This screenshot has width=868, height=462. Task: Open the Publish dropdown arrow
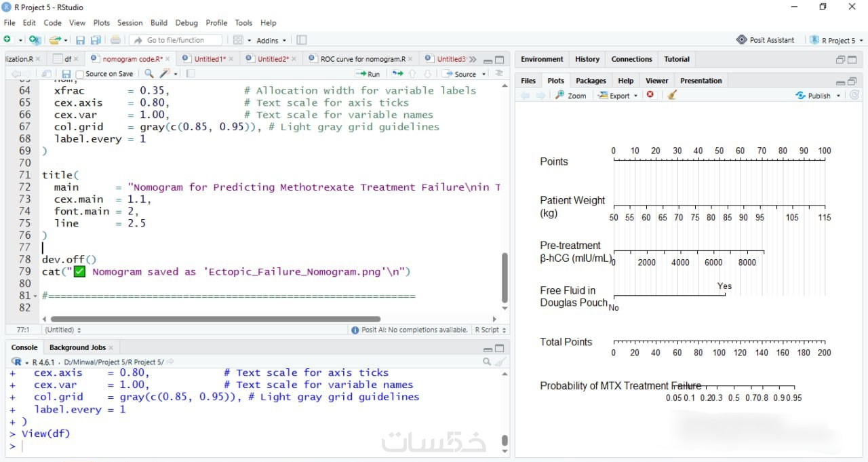click(839, 96)
